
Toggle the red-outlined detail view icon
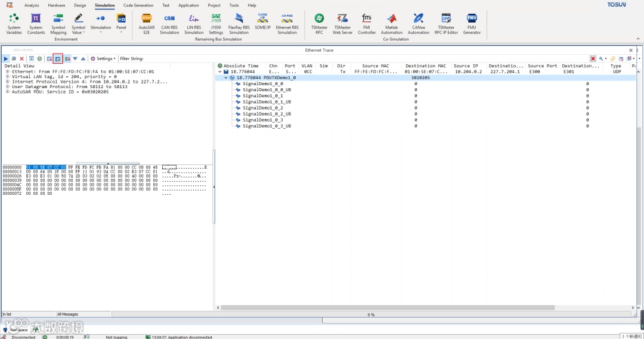click(58, 59)
